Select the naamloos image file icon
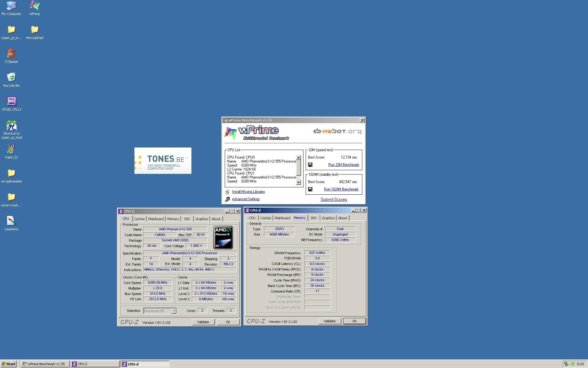Image resolution: width=588 pixels, height=368 pixels. pyautogui.click(x=11, y=224)
